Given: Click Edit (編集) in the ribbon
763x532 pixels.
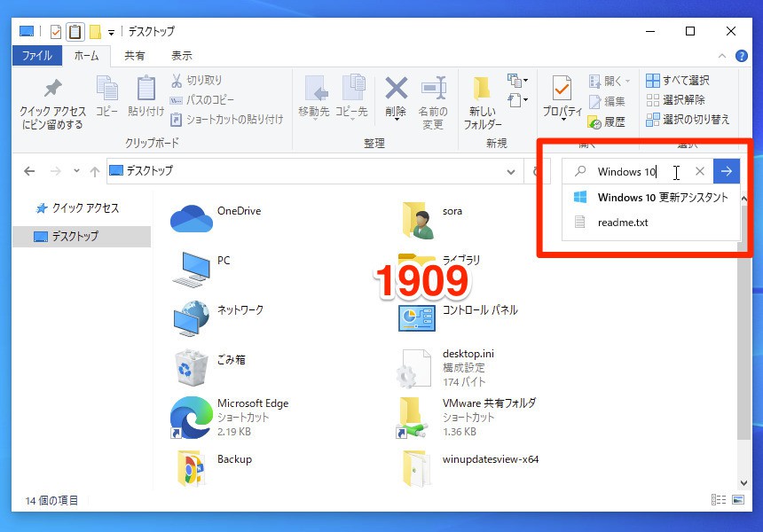Looking at the screenshot, I should tap(607, 101).
